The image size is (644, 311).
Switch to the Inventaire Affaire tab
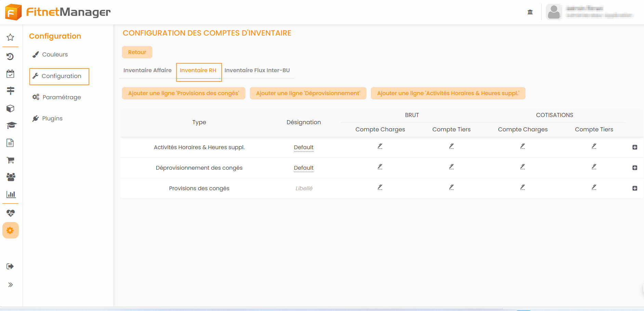point(147,70)
